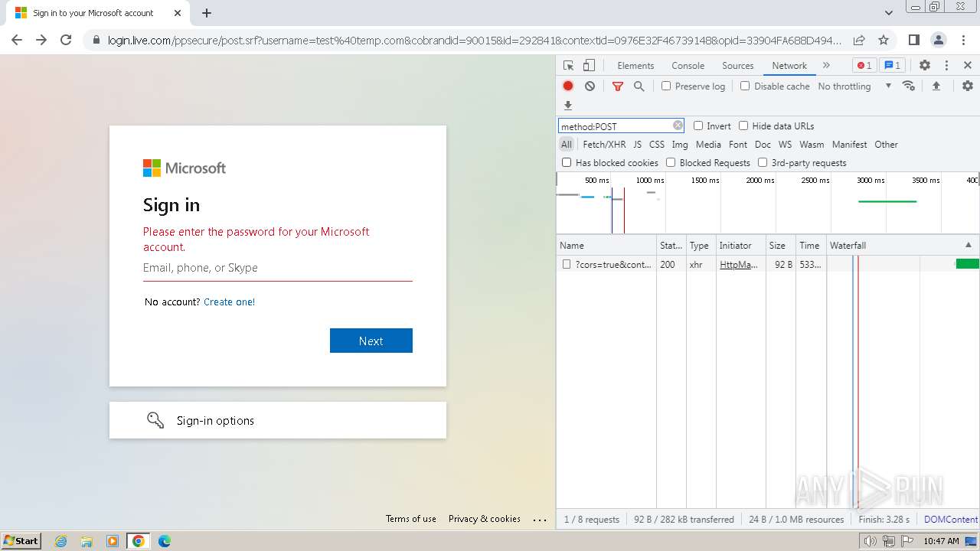Reload the login page

coord(66,40)
